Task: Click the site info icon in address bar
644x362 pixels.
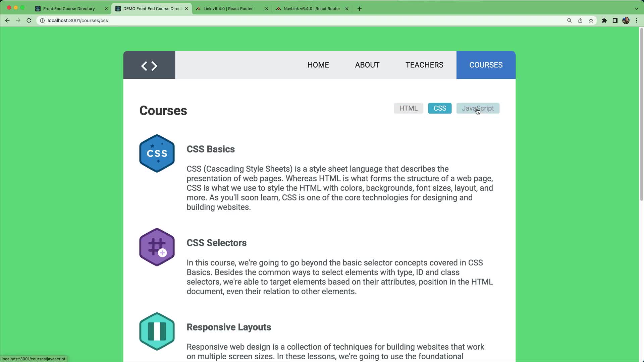Action: pyautogui.click(x=42, y=20)
